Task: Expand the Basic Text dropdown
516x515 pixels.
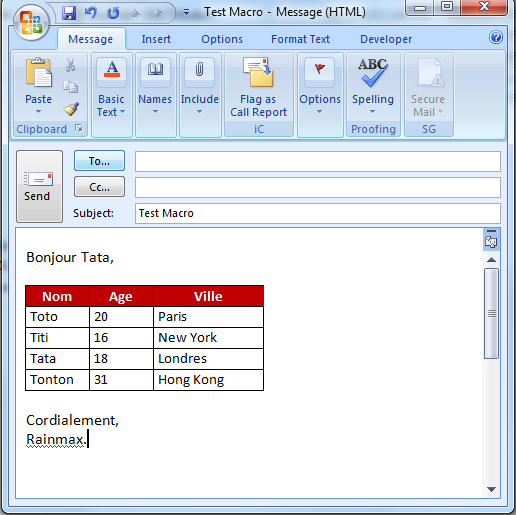Action: click(x=111, y=94)
